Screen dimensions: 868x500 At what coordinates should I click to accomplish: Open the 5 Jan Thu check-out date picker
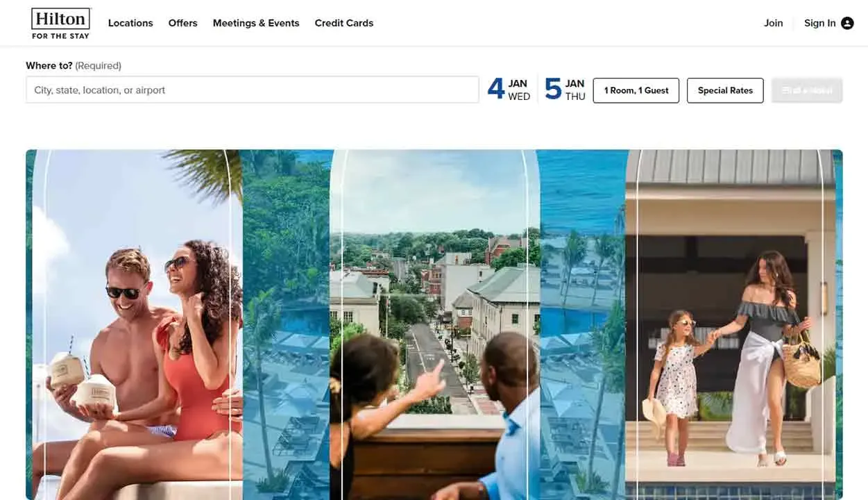point(565,90)
